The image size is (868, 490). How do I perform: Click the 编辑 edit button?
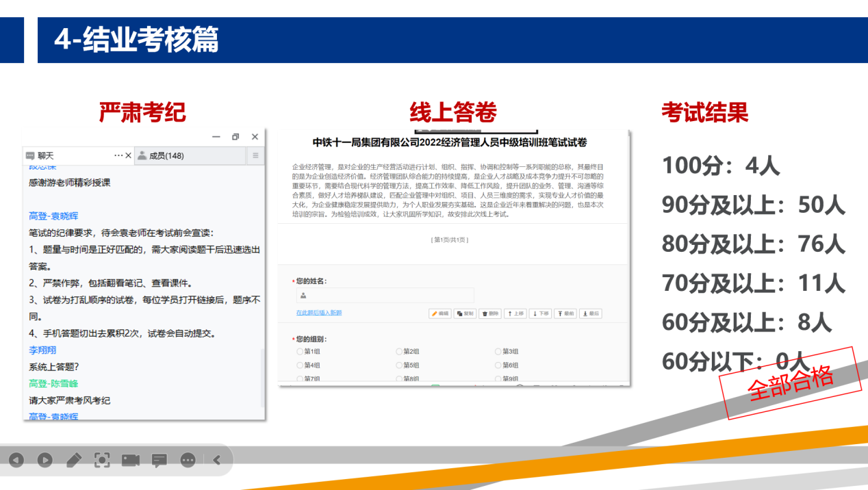pos(440,313)
